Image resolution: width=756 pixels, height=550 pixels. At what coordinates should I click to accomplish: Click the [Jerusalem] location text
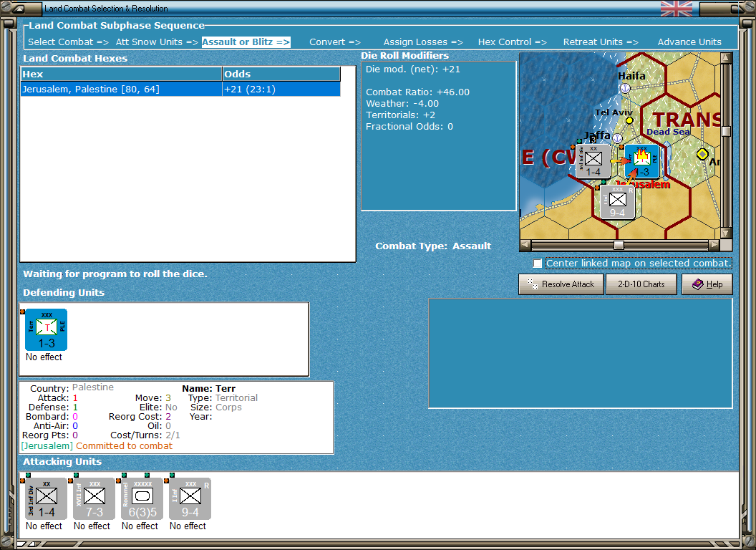(x=47, y=445)
